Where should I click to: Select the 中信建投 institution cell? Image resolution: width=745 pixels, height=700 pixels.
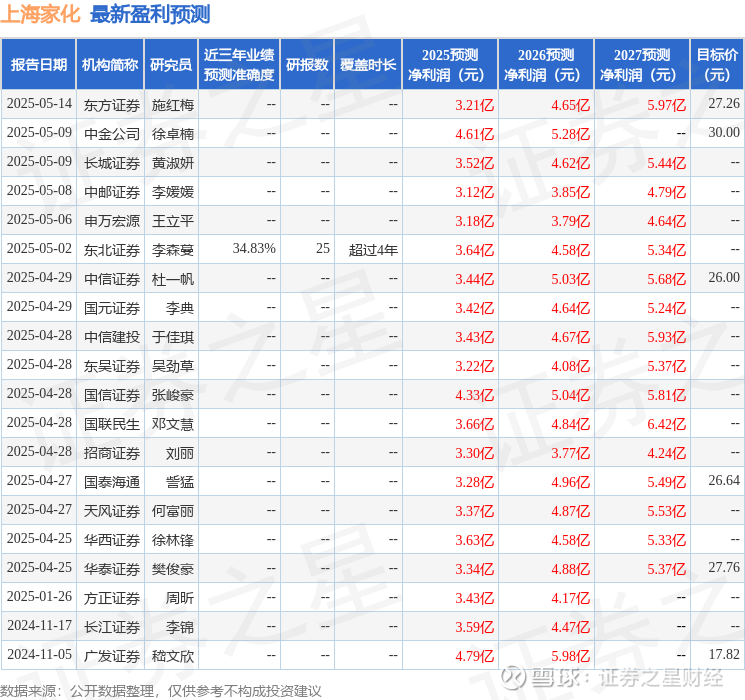point(112,337)
